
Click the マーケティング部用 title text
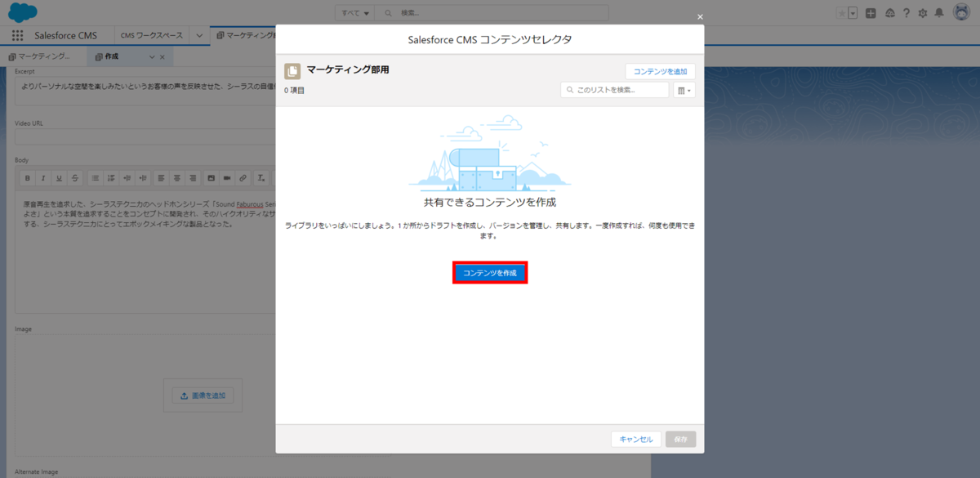[348, 69]
